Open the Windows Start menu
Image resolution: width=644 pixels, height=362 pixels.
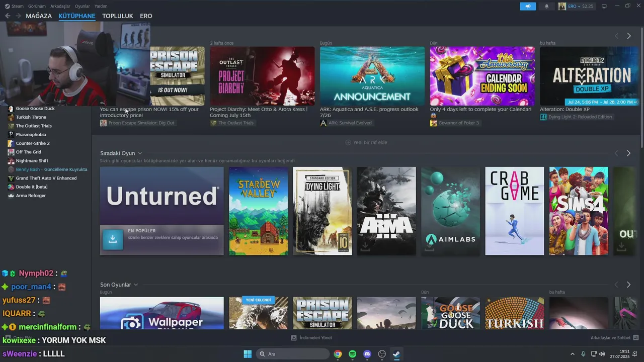[248, 354]
